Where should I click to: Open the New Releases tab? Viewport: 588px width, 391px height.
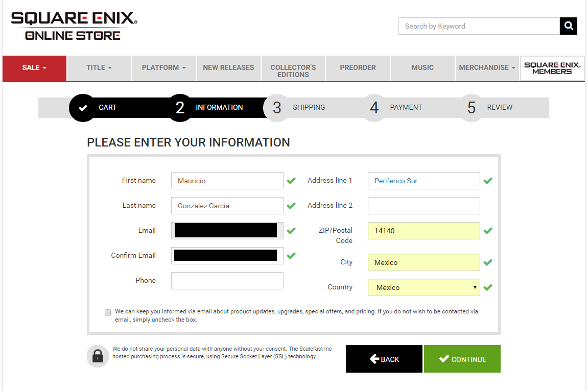point(228,68)
